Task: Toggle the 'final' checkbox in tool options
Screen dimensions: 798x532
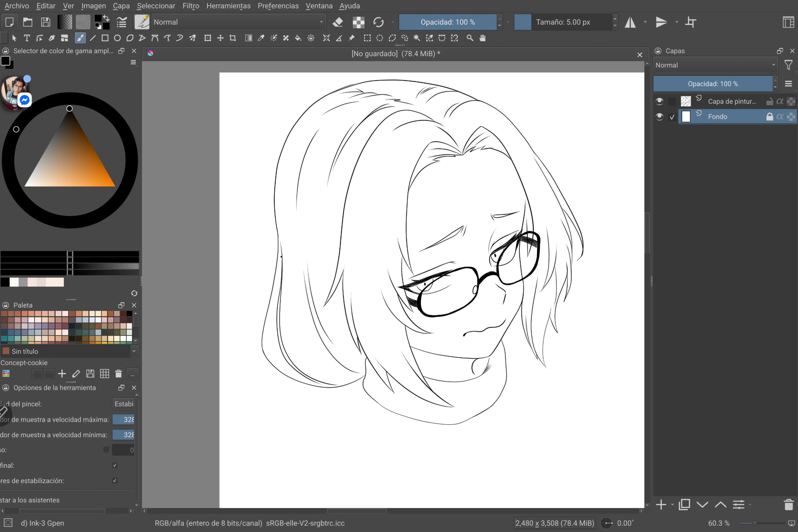Action: point(115,465)
